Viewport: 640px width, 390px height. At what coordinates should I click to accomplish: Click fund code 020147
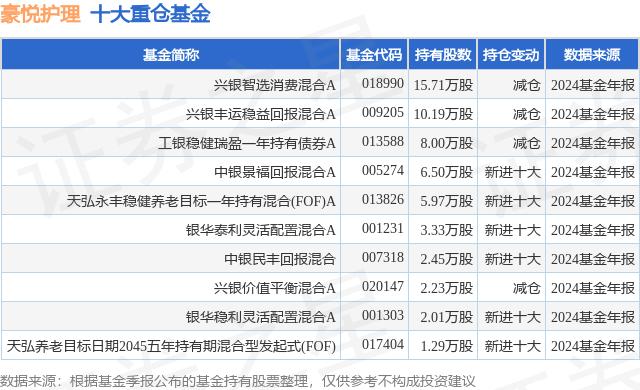pos(383,286)
